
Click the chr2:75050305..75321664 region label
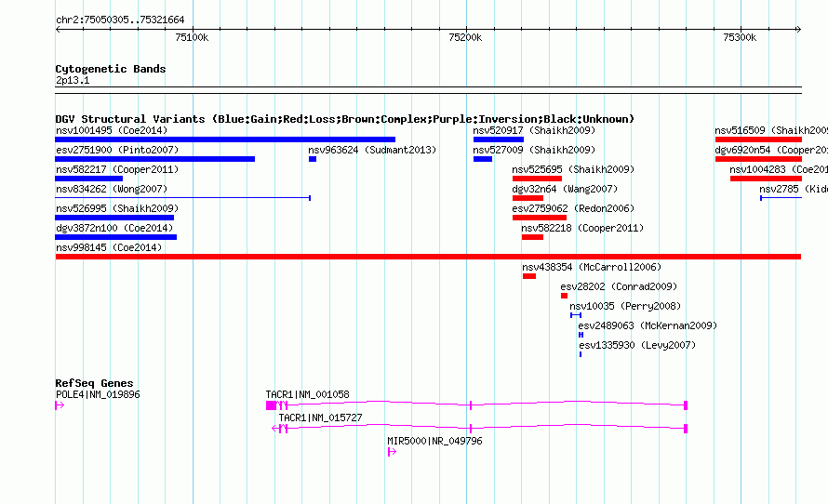[x=120, y=20]
